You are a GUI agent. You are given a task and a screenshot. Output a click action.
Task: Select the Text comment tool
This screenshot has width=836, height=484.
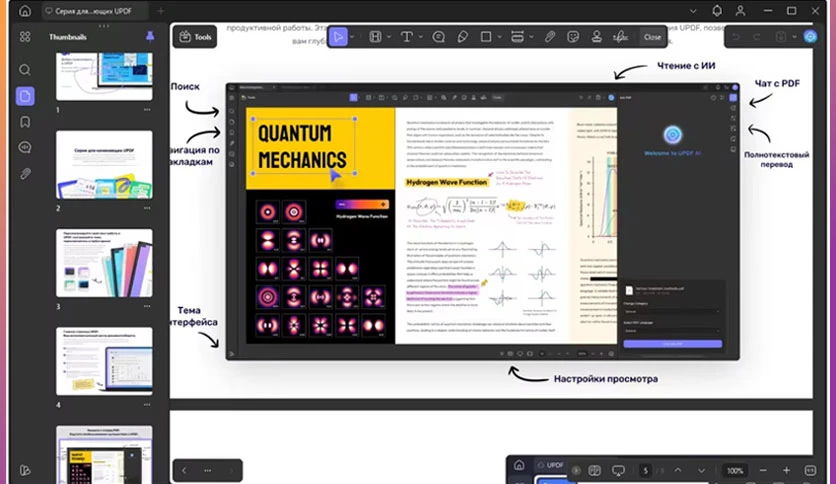point(407,37)
